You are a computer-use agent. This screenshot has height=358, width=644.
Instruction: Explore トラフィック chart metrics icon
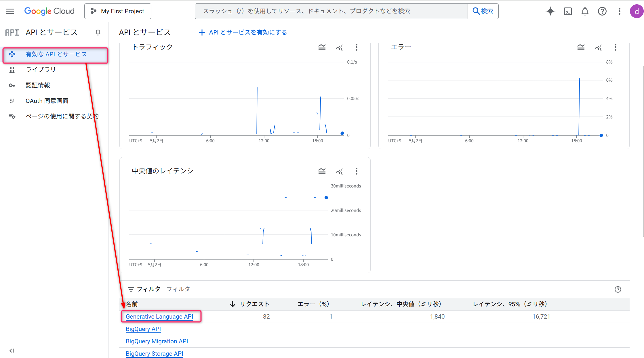coord(339,47)
